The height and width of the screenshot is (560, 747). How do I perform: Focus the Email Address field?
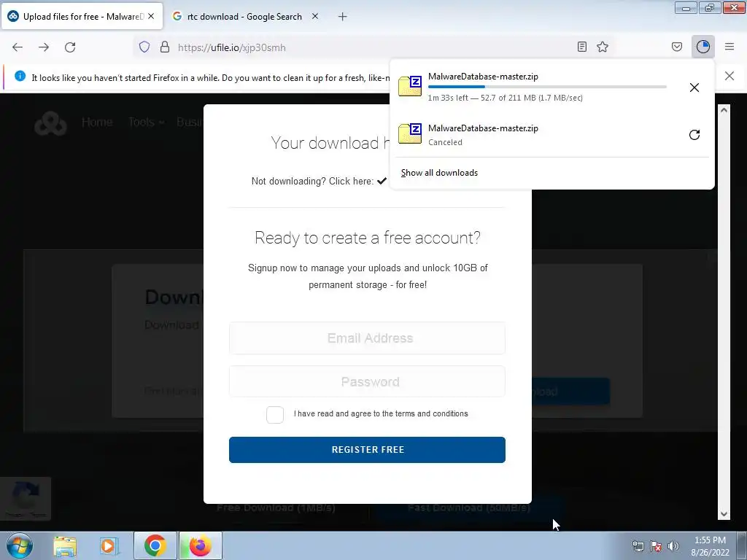coord(368,338)
